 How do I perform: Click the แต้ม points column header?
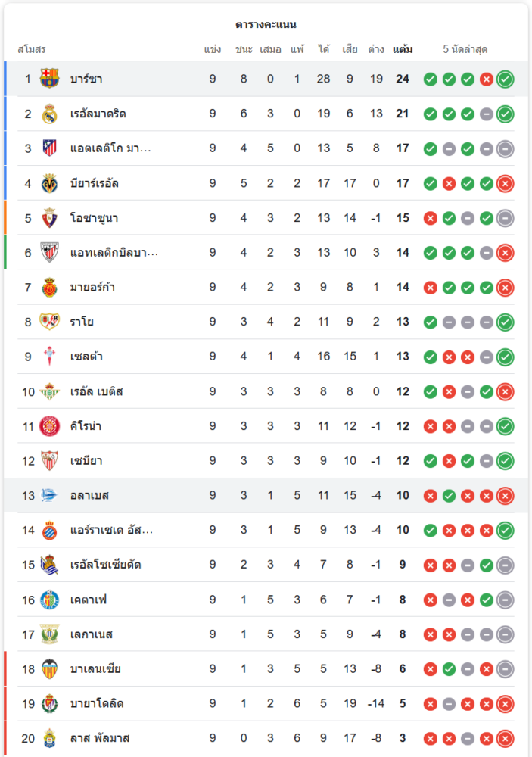pos(403,49)
